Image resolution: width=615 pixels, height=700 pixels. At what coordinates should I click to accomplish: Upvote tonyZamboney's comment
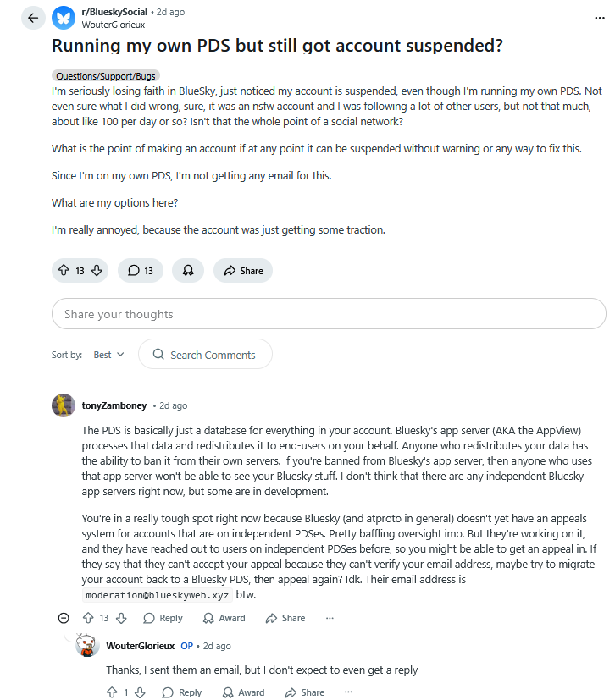click(87, 618)
